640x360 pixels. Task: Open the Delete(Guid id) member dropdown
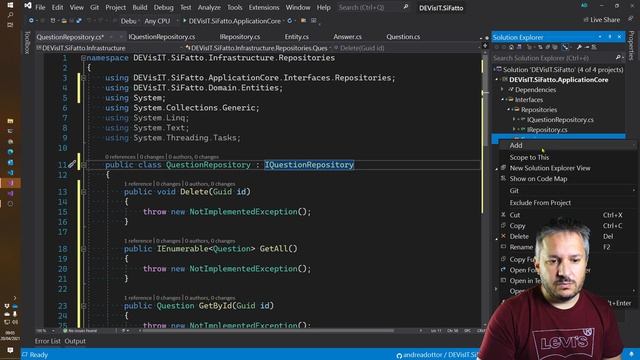pos(407,48)
